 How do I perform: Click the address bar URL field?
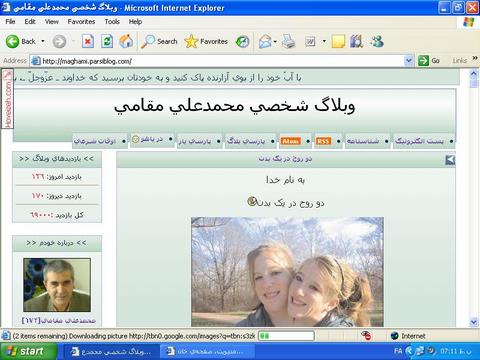click(x=217, y=61)
